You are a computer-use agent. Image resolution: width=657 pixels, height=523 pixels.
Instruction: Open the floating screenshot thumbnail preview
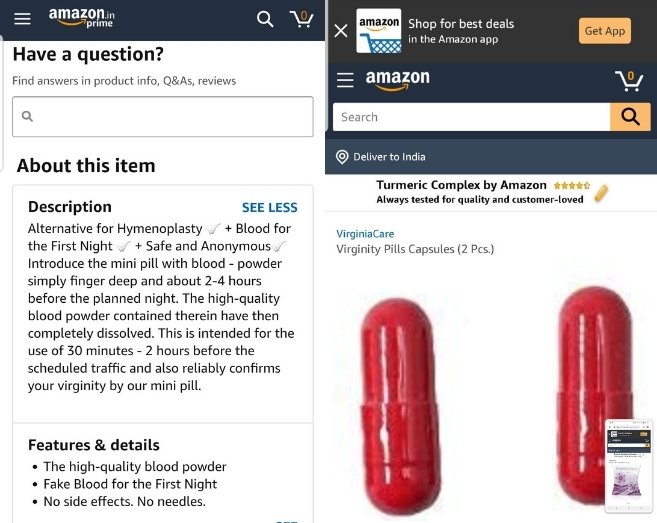(629, 465)
